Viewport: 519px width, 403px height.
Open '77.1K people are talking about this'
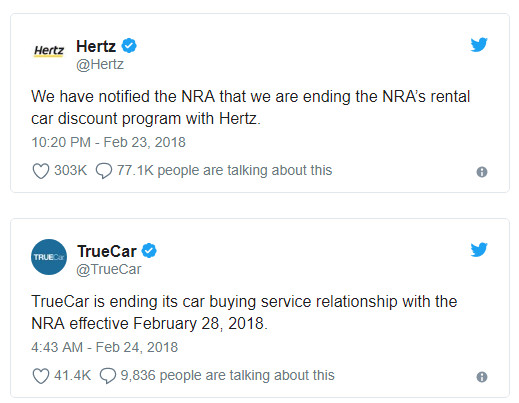tap(224, 170)
